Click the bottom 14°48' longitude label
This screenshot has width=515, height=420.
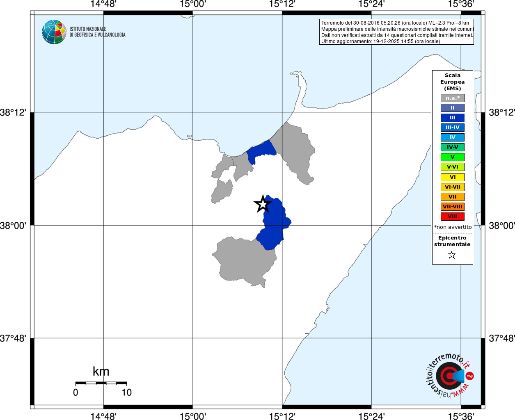[103, 416]
